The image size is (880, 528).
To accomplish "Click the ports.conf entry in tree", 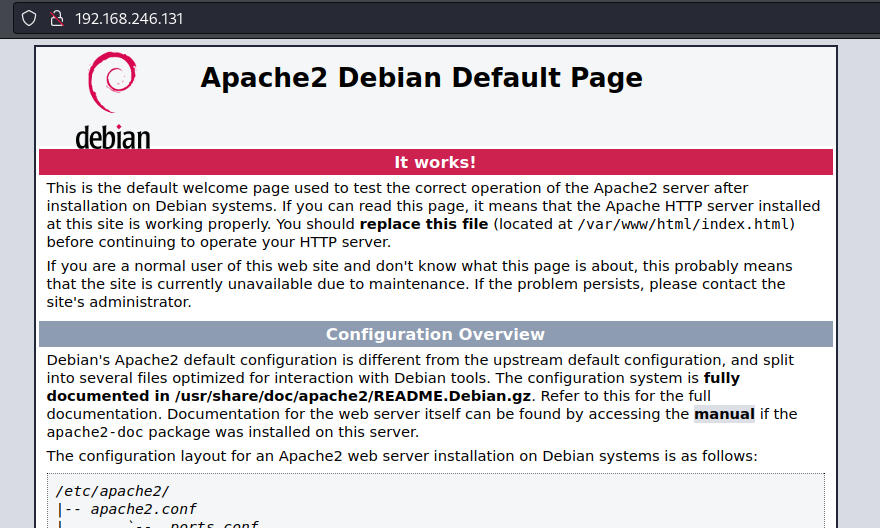I will 214,525.
